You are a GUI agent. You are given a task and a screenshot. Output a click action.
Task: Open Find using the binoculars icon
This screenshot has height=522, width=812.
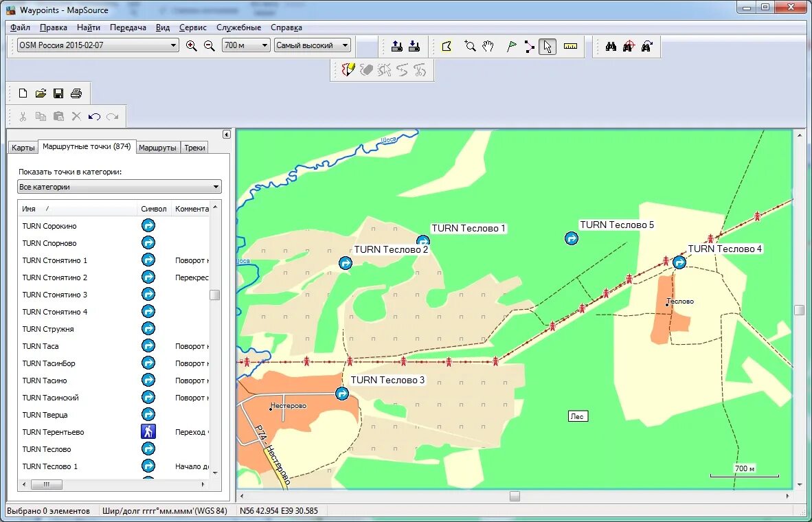tap(611, 46)
